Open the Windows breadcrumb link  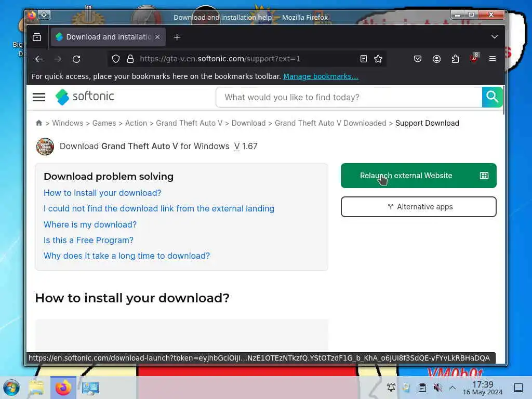(x=68, y=123)
